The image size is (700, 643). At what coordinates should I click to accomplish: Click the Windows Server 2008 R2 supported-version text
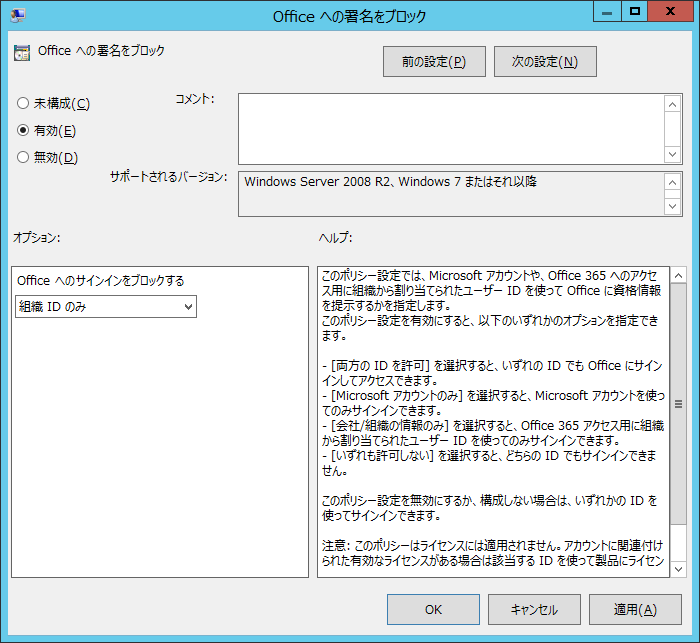tap(390, 182)
